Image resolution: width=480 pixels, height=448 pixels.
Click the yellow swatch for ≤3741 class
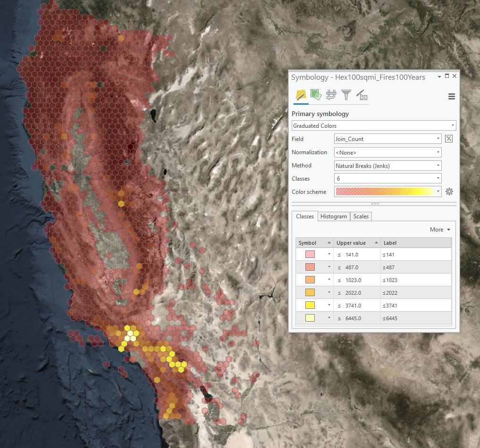(310, 305)
